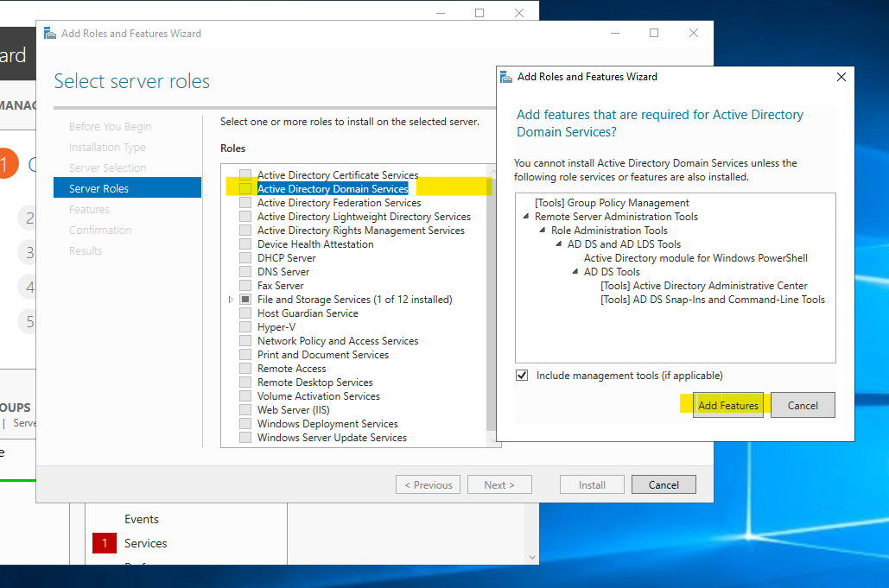Select the Remote Access checkbox
Viewport: 889px width, 588px height.
(x=245, y=368)
